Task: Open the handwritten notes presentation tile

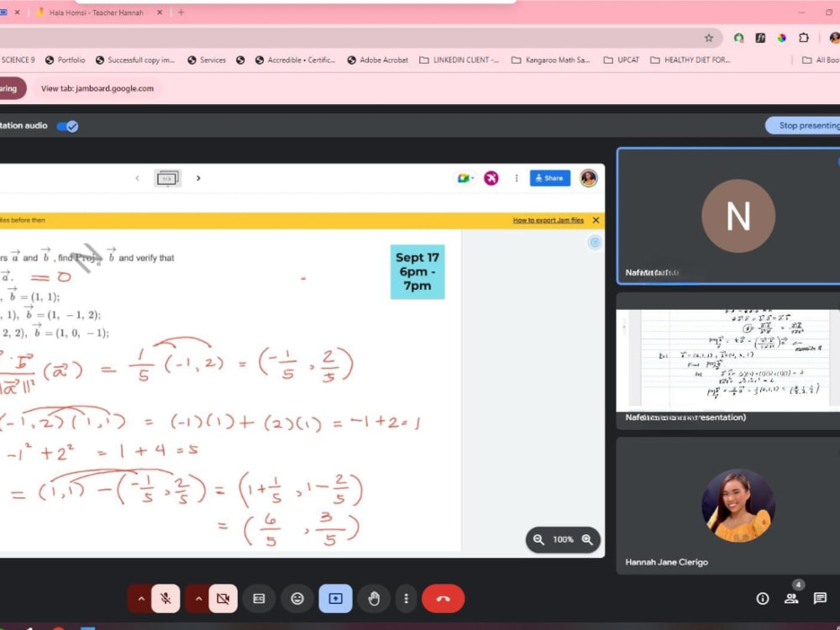Action: pos(728,360)
